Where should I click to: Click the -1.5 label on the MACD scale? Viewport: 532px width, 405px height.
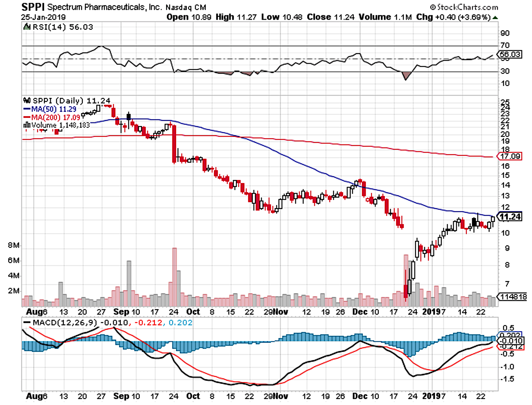point(507,379)
